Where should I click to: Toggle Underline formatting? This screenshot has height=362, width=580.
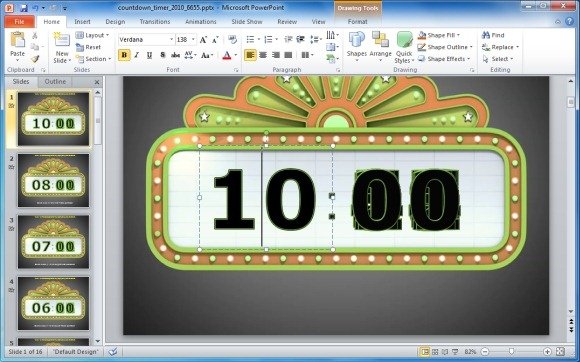(149, 55)
